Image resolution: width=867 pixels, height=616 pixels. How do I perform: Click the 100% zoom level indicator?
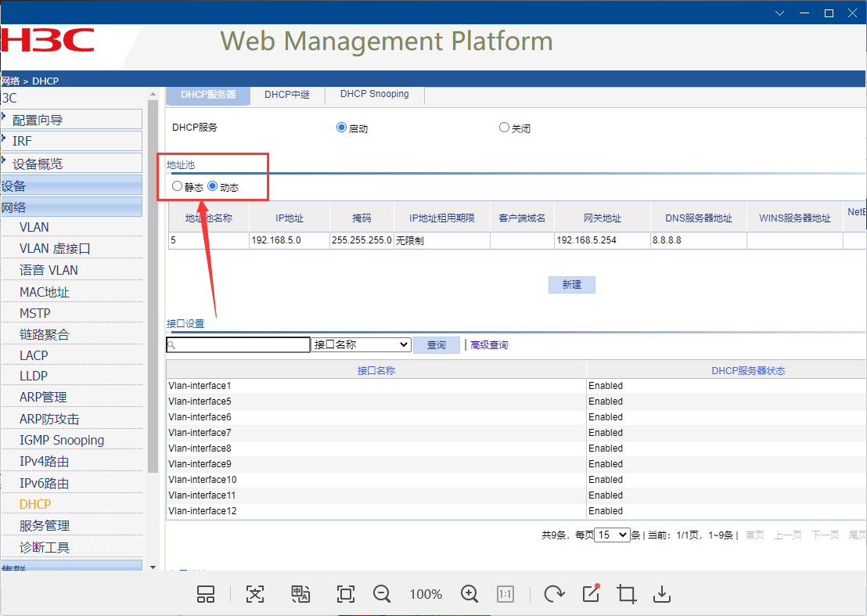point(426,594)
